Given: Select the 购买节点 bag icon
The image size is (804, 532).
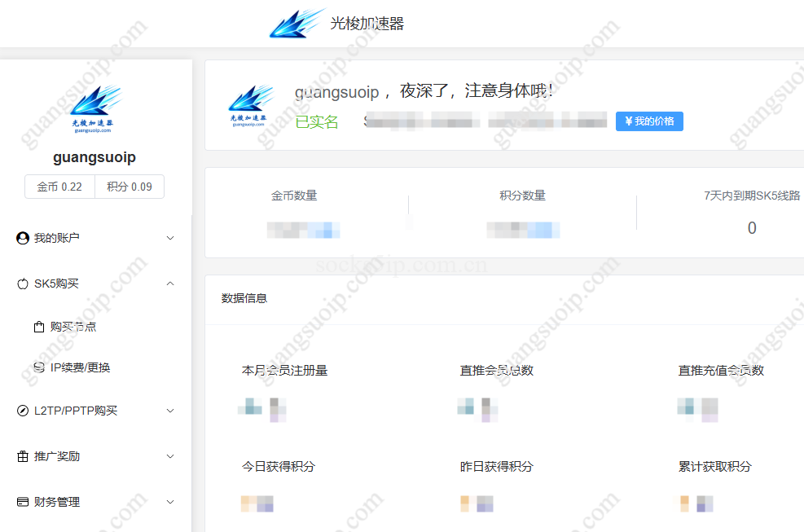Looking at the screenshot, I should [x=37, y=326].
